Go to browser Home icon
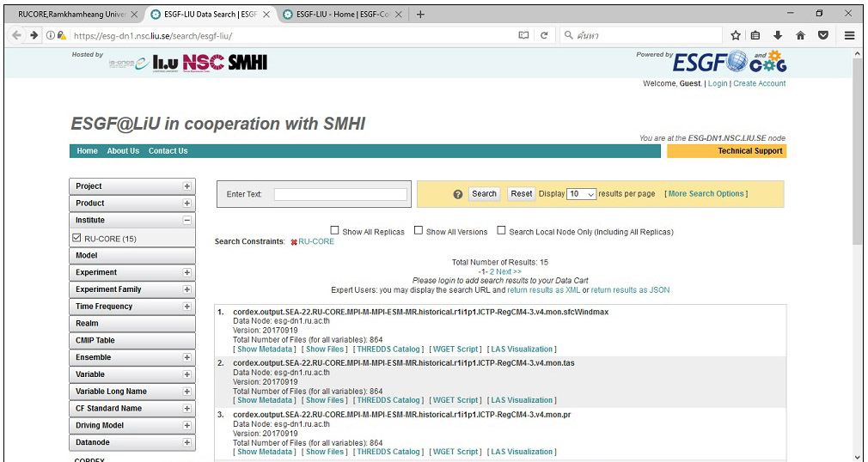The image size is (868, 462). [800, 35]
